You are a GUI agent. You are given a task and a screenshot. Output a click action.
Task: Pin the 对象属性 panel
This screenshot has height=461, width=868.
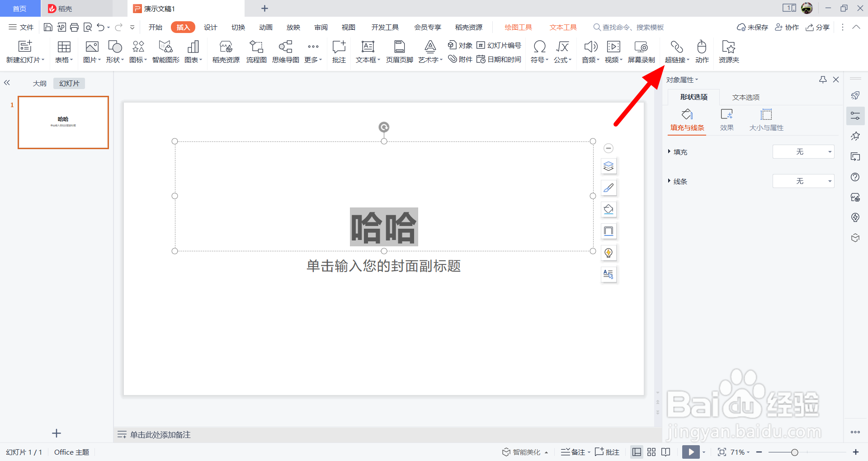point(822,79)
